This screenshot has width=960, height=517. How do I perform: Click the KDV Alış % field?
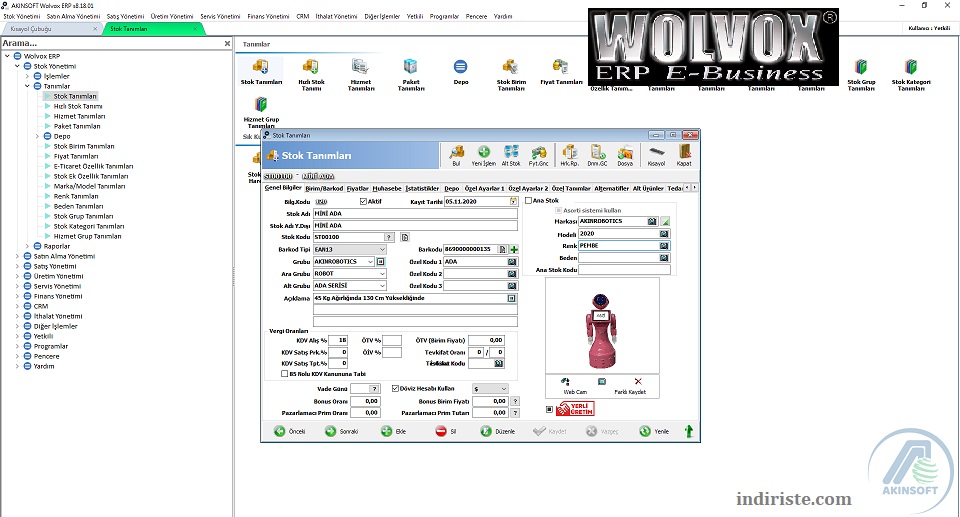(338, 340)
